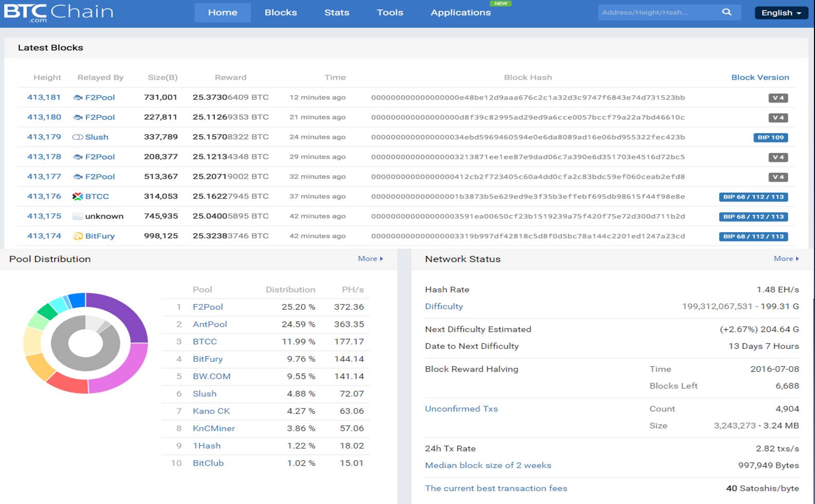Open The current best transaction fees link
This screenshot has height=504, width=815.
[x=496, y=488]
